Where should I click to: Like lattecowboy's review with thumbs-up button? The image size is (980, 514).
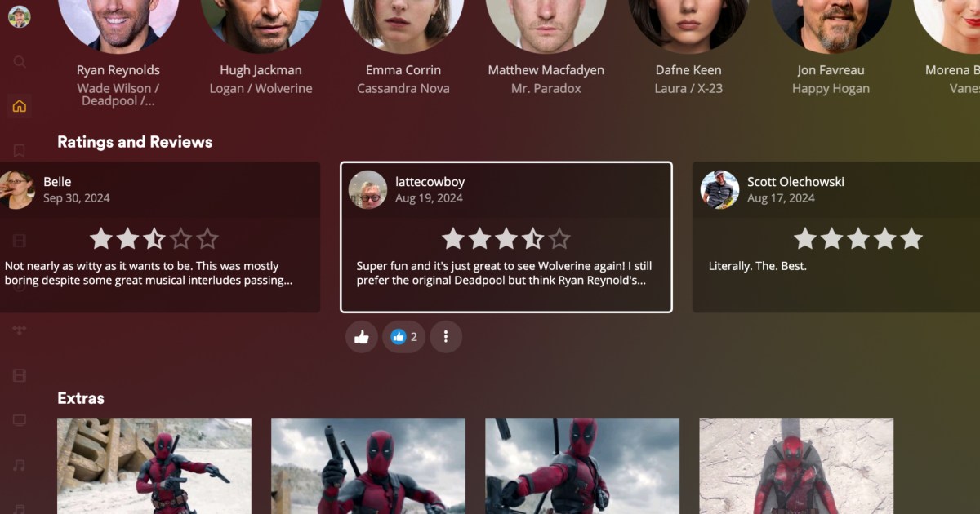(x=361, y=337)
